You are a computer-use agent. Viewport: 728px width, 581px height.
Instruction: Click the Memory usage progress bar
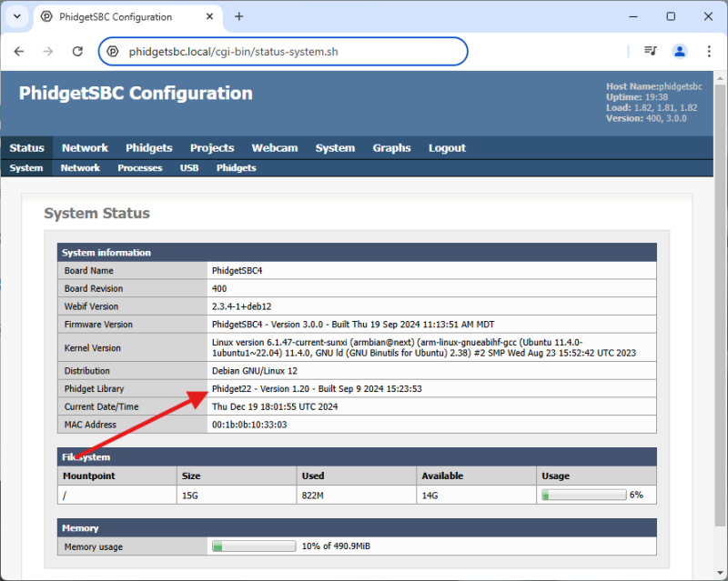(x=253, y=546)
